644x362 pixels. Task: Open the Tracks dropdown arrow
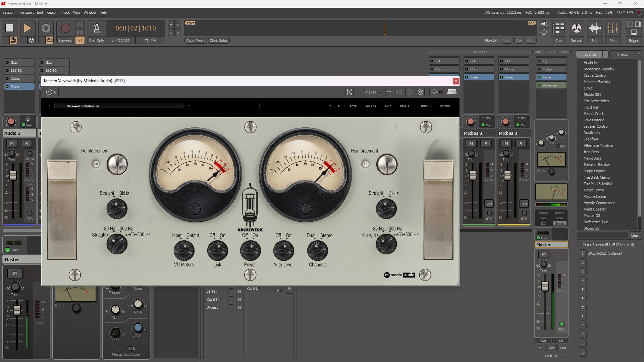(x=639, y=54)
